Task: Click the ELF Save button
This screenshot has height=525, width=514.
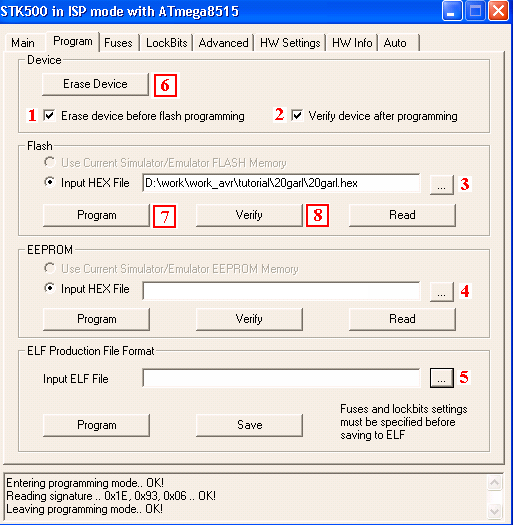Action: [x=249, y=425]
